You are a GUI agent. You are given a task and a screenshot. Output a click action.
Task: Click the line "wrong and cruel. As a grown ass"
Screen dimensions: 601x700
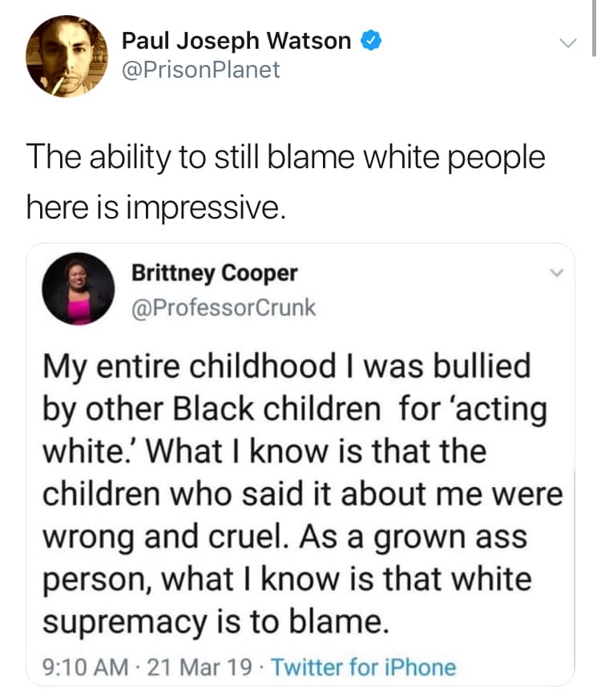[x=284, y=536]
